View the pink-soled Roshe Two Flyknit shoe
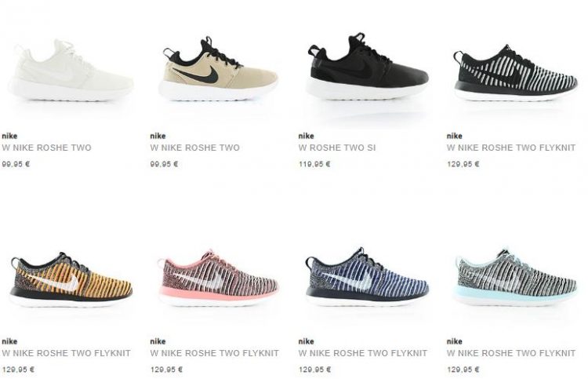This screenshot has height=379, width=588. pos(218,278)
